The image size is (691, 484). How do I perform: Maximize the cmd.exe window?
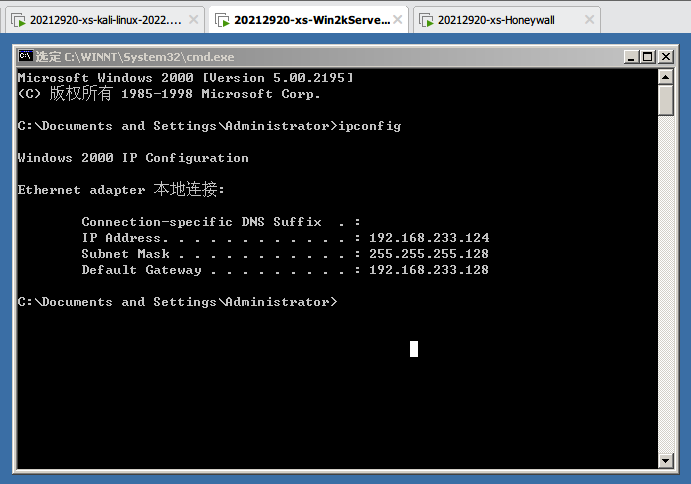647,57
